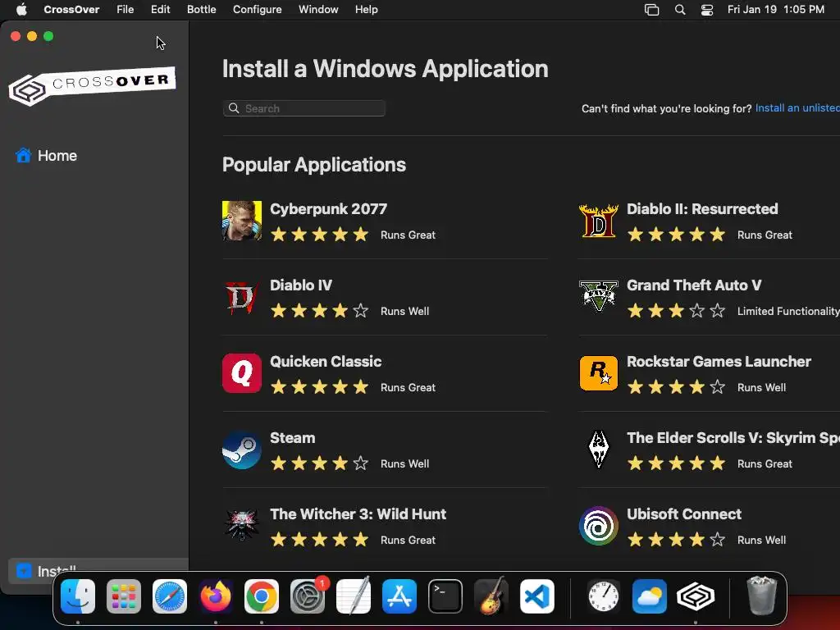Open Finder from the dock
This screenshot has height=630, width=840.
click(78, 596)
